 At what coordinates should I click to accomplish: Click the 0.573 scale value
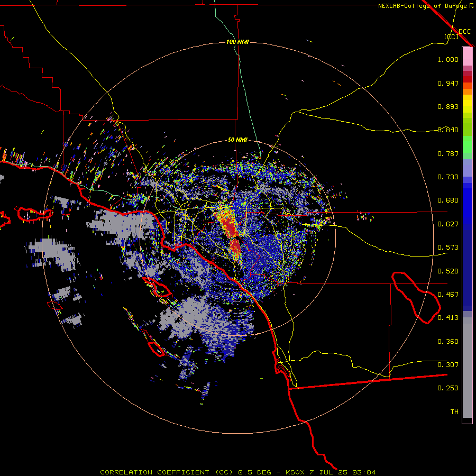[x=448, y=248]
